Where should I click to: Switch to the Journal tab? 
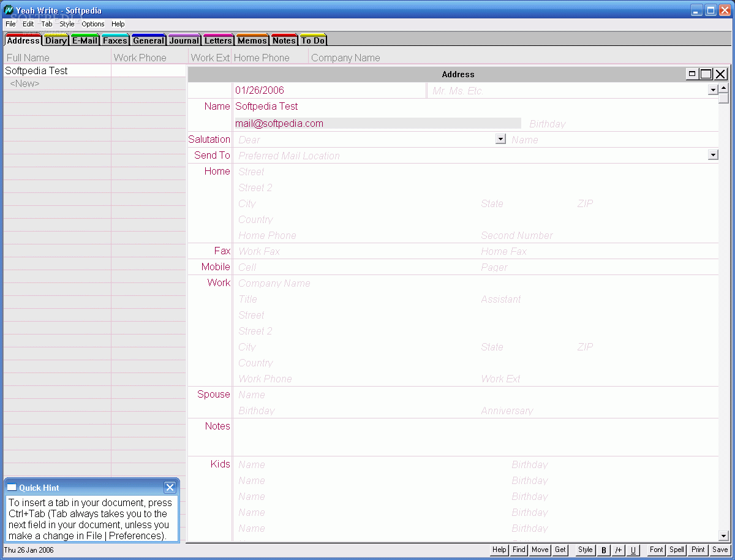(x=184, y=40)
